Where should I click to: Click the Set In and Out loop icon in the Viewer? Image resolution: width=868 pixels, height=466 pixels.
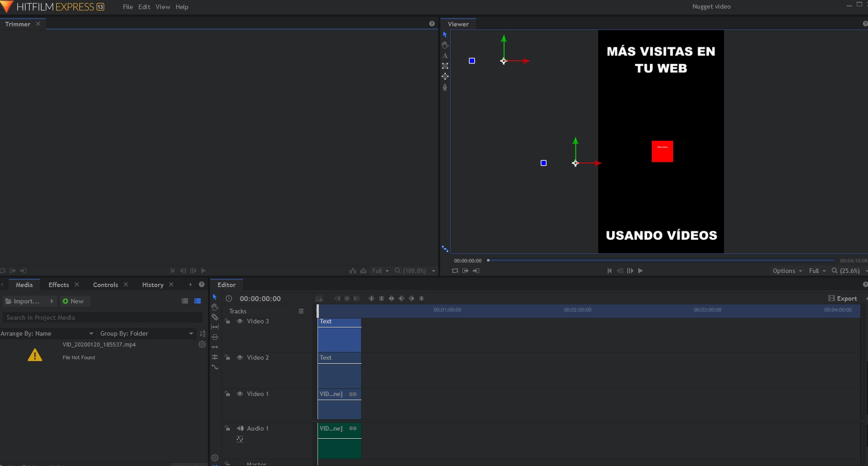pyautogui.click(x=455, y=271)
